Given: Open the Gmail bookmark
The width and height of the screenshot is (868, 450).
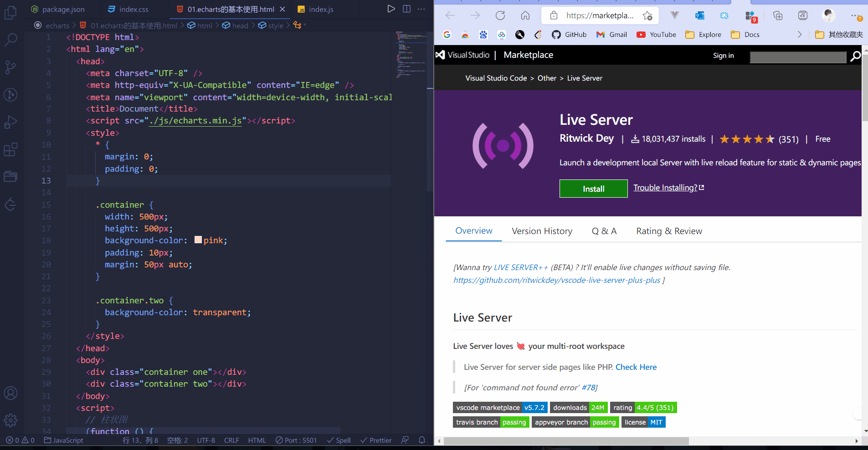Looking at the screenshot, I should (611, 35).
